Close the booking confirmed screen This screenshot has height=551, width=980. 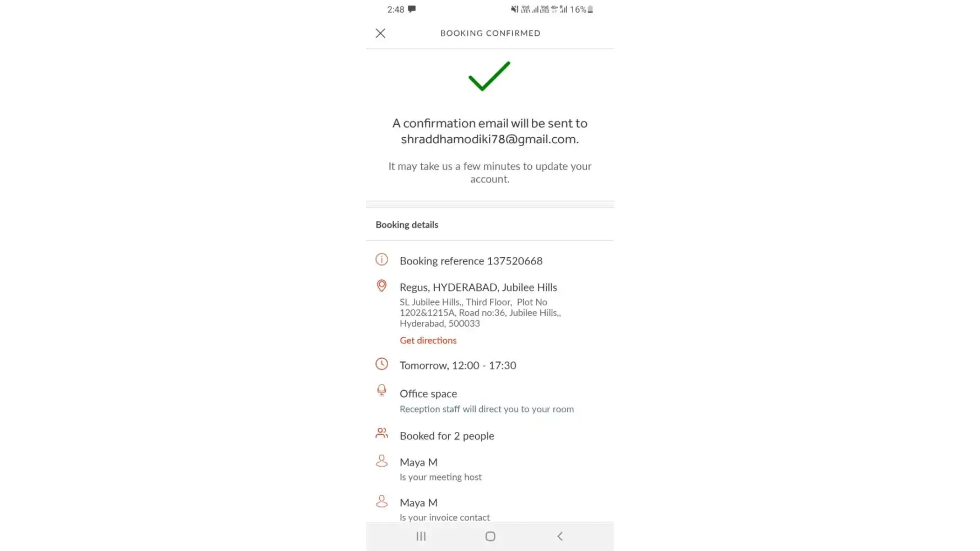pyautogui.click(x=380, y=33)
